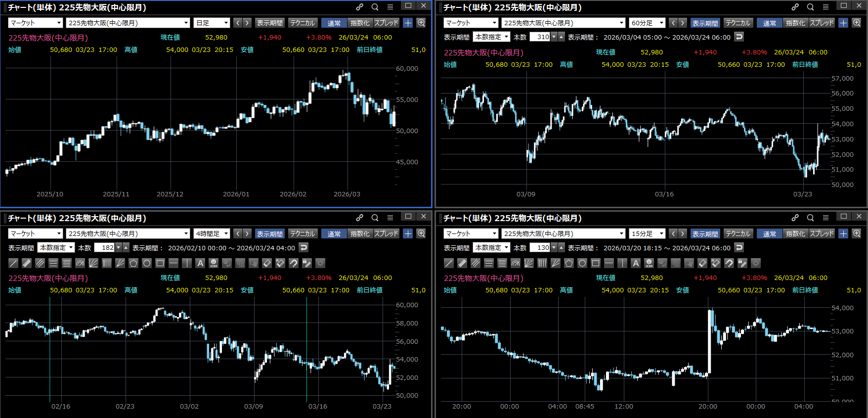Click テクニカル button in the 日足 chart
868x418 pixels.
point(302,23)
